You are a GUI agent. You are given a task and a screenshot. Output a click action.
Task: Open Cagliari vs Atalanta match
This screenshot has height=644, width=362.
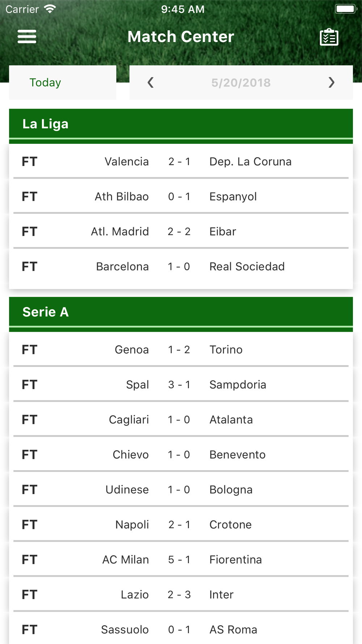181,419
